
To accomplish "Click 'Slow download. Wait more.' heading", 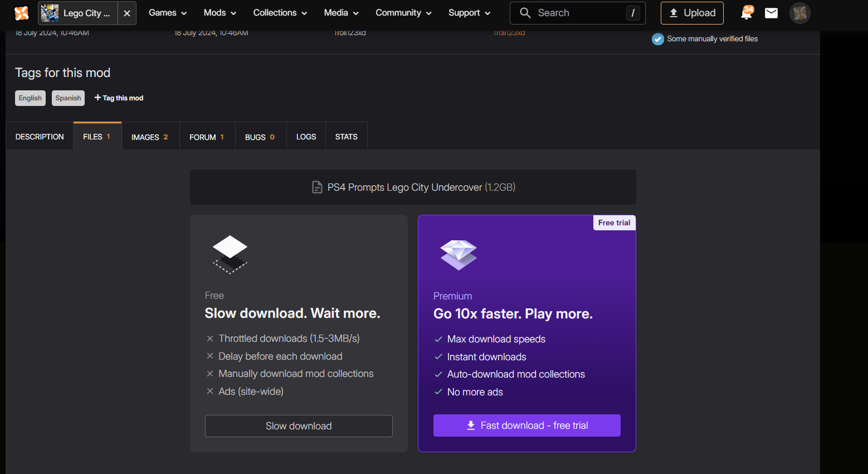I will (292, 313).
